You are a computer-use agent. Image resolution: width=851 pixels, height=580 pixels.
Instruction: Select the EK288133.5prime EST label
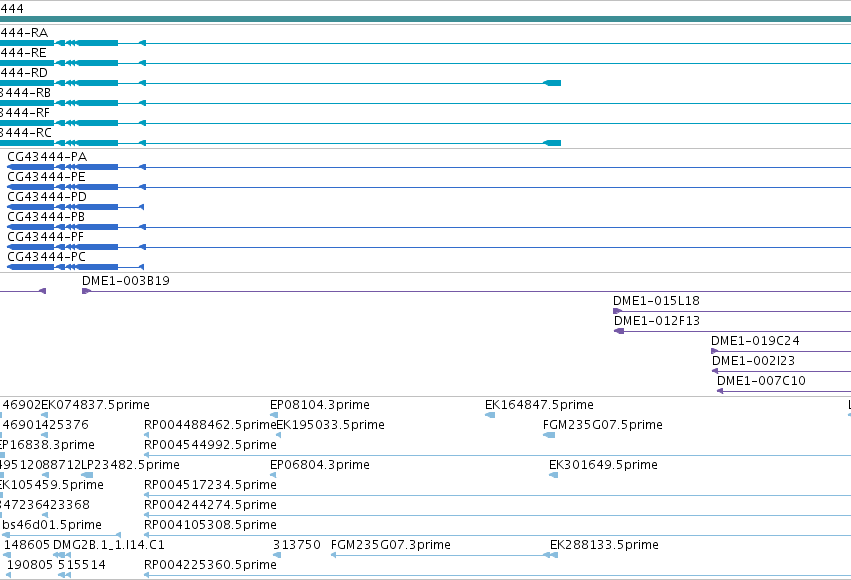click(x=604, y=545)
